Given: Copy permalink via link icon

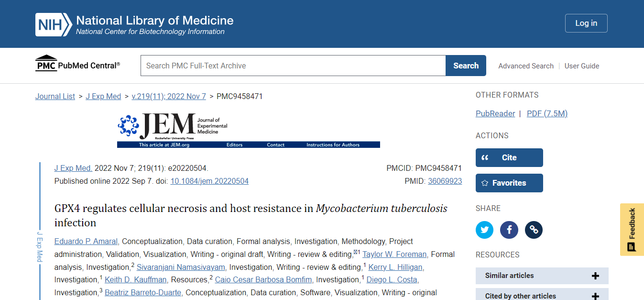Looking at the screenshot, I should pos(534,230).
